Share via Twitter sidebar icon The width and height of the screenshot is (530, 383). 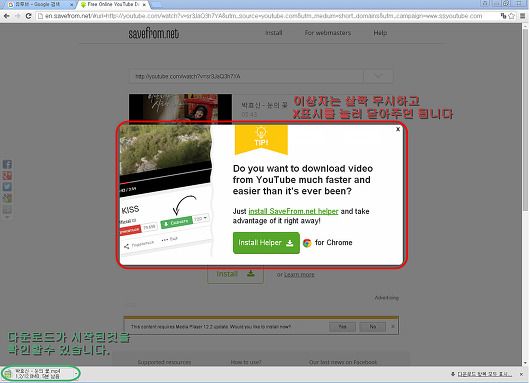pyautogui.click(x=7, y=187)
